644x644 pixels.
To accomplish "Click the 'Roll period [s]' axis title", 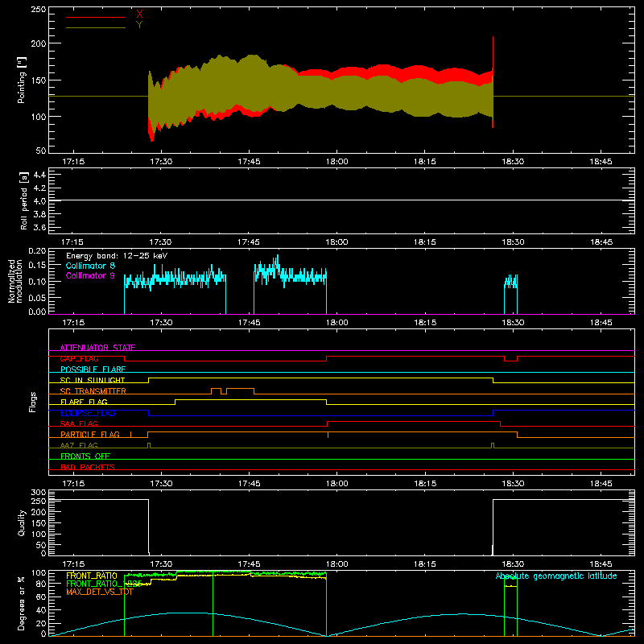I will (x=23, y=200).
